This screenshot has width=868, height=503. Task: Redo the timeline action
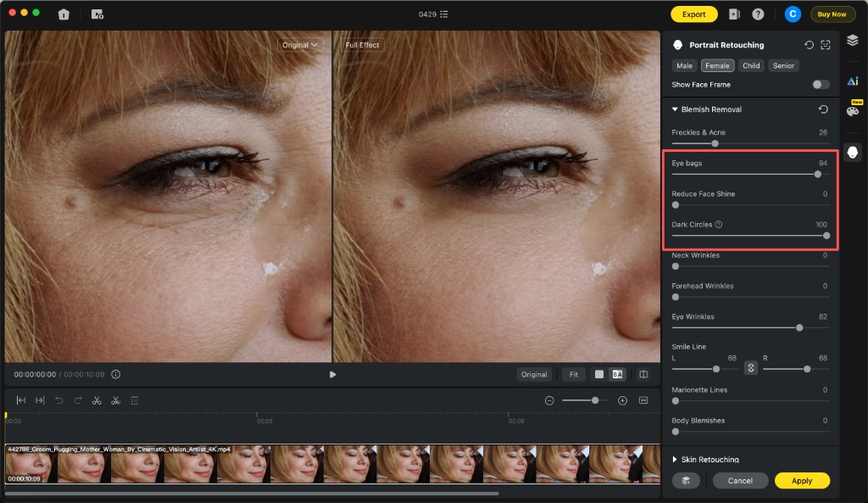(x=78, y=400)
